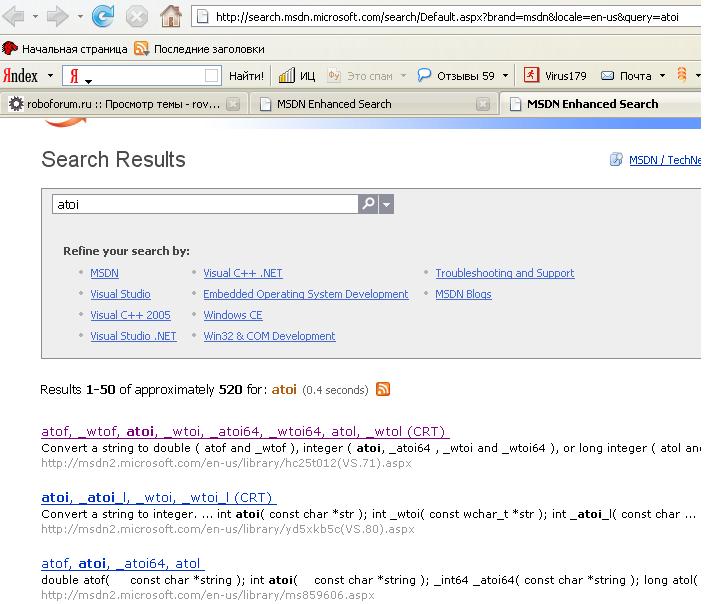This screenshot has width=707, height=604.
Task: Click the ИЦ citation index icon
Action: [297, 76]
